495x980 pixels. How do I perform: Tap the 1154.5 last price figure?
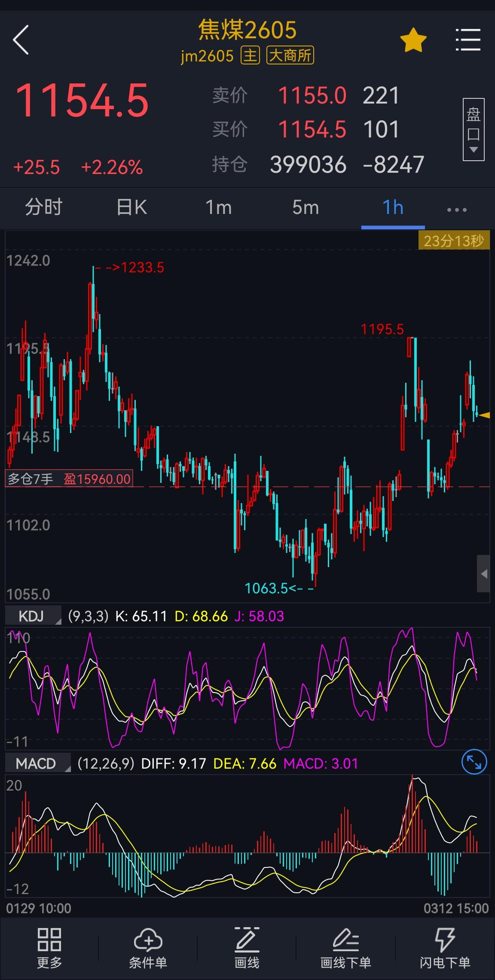[x=82, y=101]
